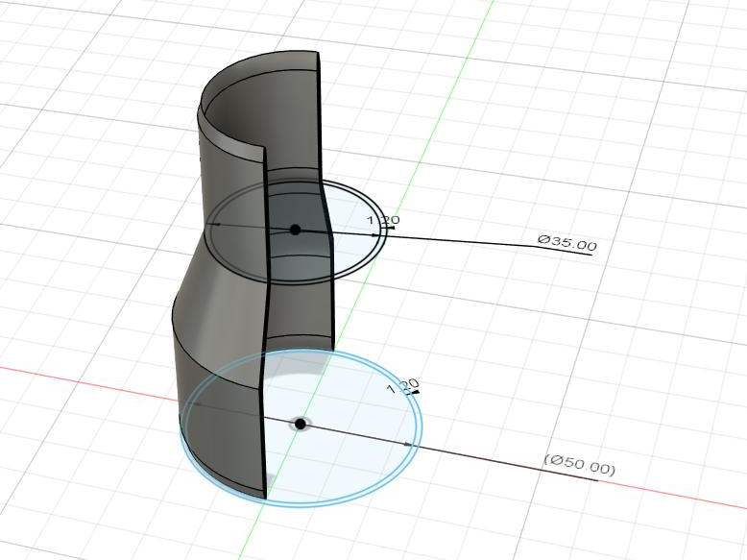Select the lower sketch circle center point

pos(301,424)
